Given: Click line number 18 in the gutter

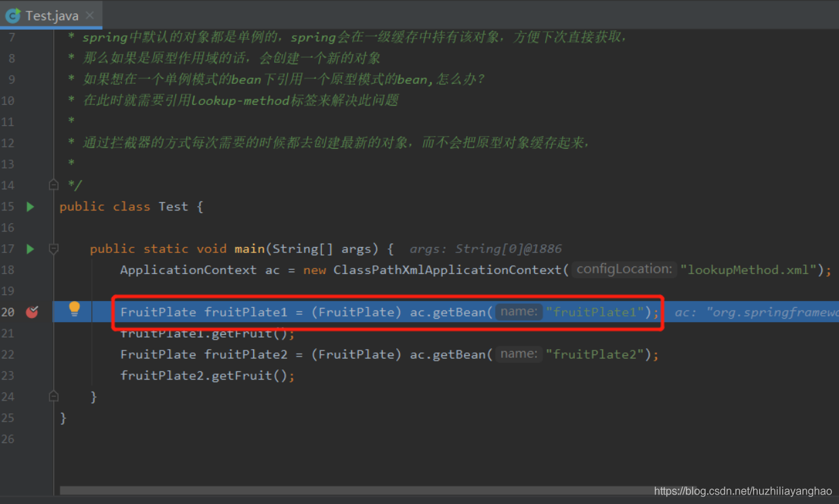Looking at the screenshot, I should pyautogui.click(x=7, y=270).
